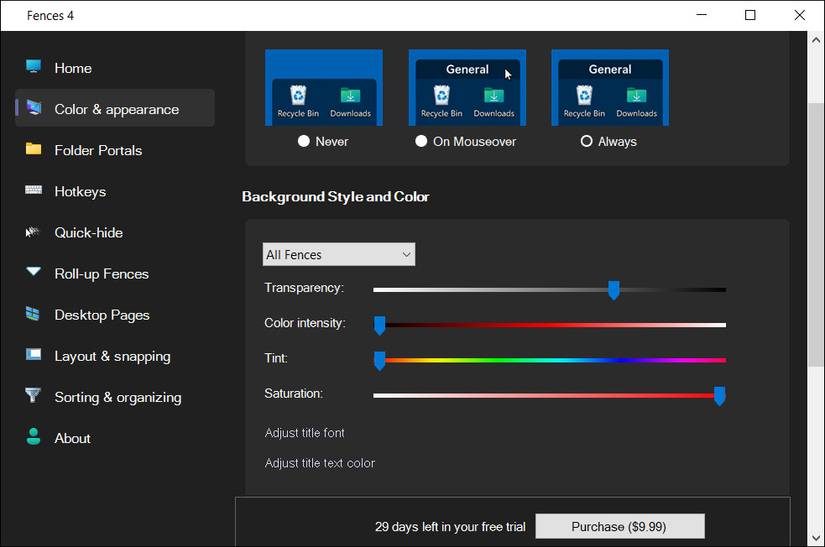This screenshot has width=825, height=547.
Task: Click the Hotkeys keyboard icon
Action: (34, 191)
